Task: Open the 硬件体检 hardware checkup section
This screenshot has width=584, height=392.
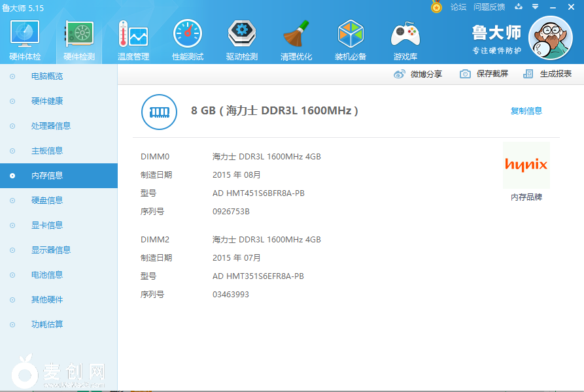Action: pyautogui.click(x=25, y=39)
